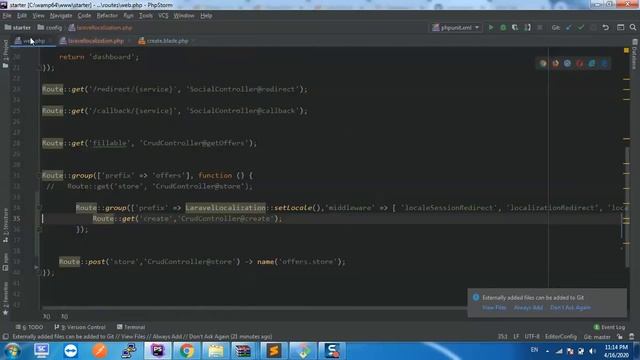The image size is (640, 360).
Task: Open the Favorites tool window
Action: tap(5, 298)
